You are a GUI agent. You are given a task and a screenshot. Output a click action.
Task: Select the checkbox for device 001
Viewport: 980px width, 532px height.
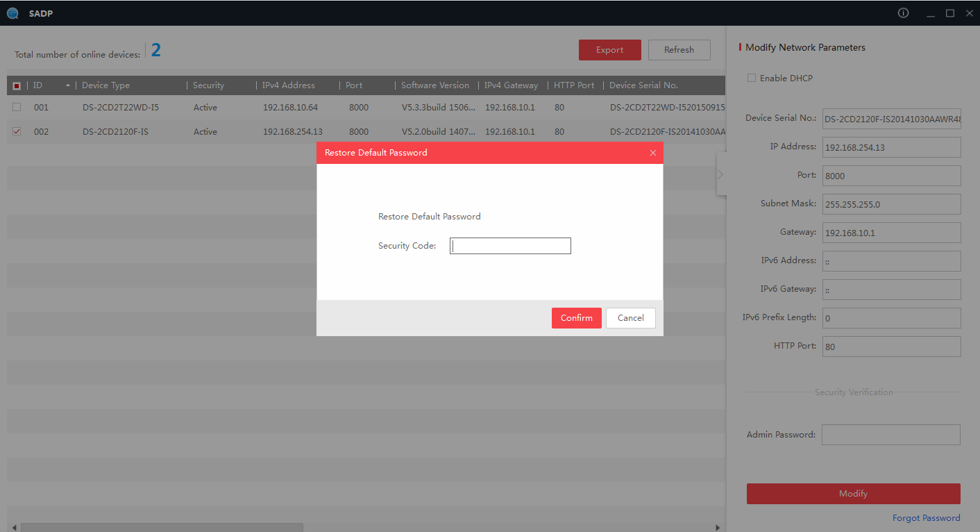coord(17,107)
